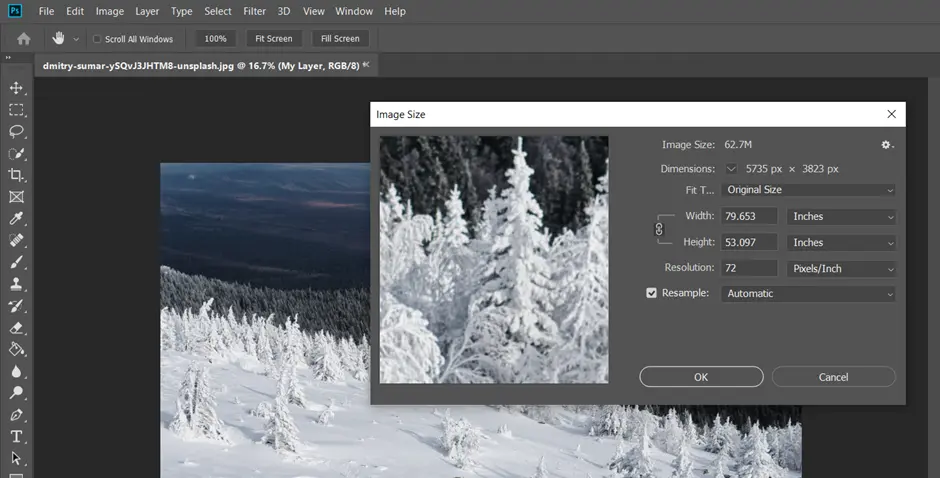Select the Quick Selection tool
Viewport: 940px width, 478px height.
pyautogui.click(x=16, y=154)
